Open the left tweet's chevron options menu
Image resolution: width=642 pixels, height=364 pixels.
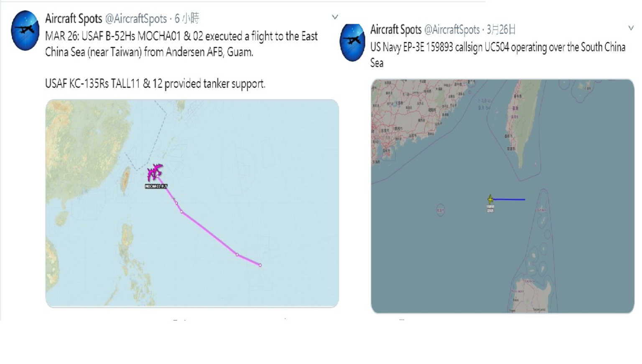click(335, 17)
